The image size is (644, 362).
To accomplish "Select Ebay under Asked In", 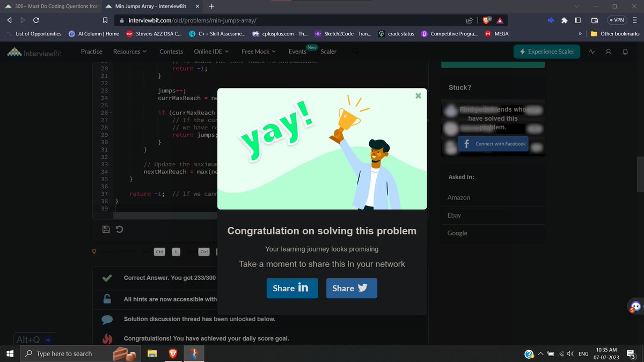I will 454,215.
